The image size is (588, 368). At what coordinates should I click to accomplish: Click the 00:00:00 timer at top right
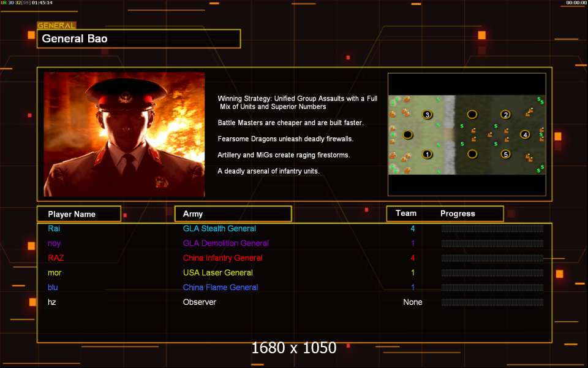click(576, 2)
